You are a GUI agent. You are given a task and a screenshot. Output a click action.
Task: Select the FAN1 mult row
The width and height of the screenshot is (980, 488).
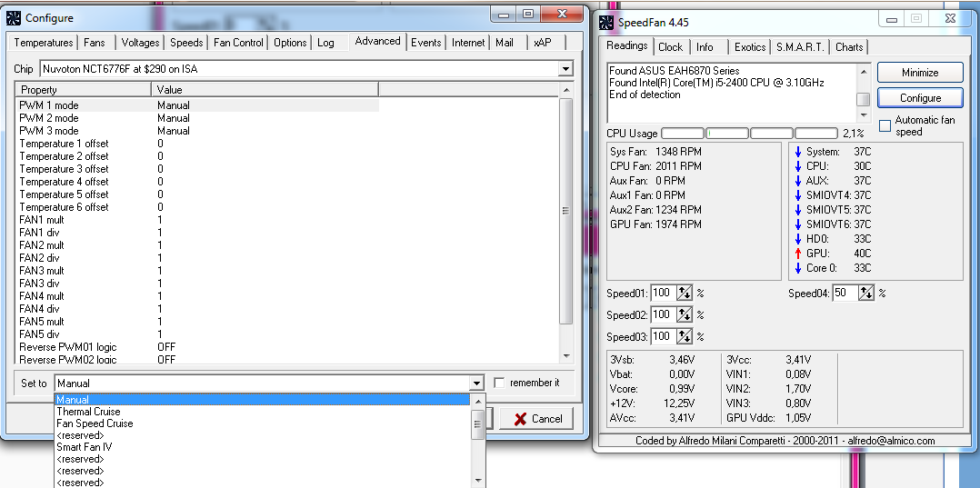click(197, 220)
